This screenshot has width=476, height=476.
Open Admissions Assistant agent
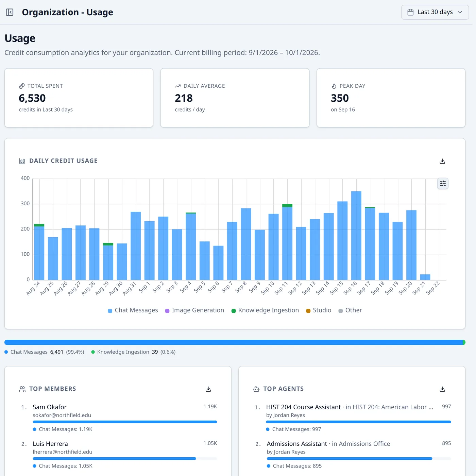pos(297,444)
